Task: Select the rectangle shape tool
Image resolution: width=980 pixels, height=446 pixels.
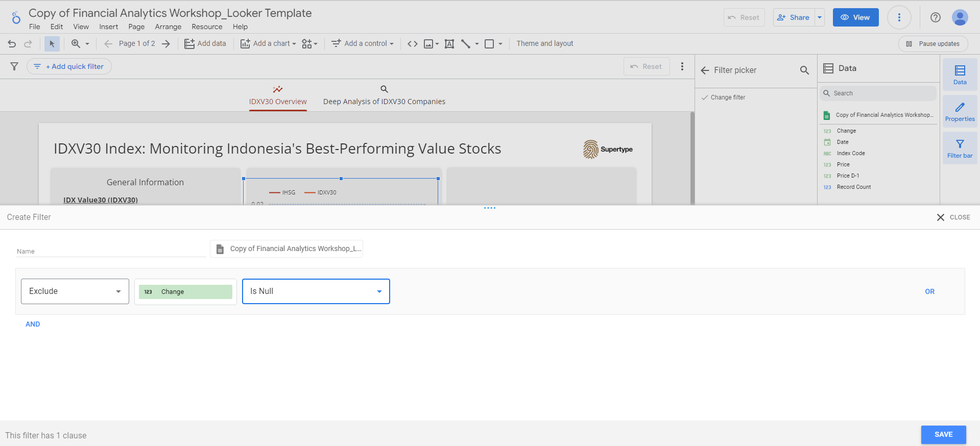Action: [x=489, y=44]
